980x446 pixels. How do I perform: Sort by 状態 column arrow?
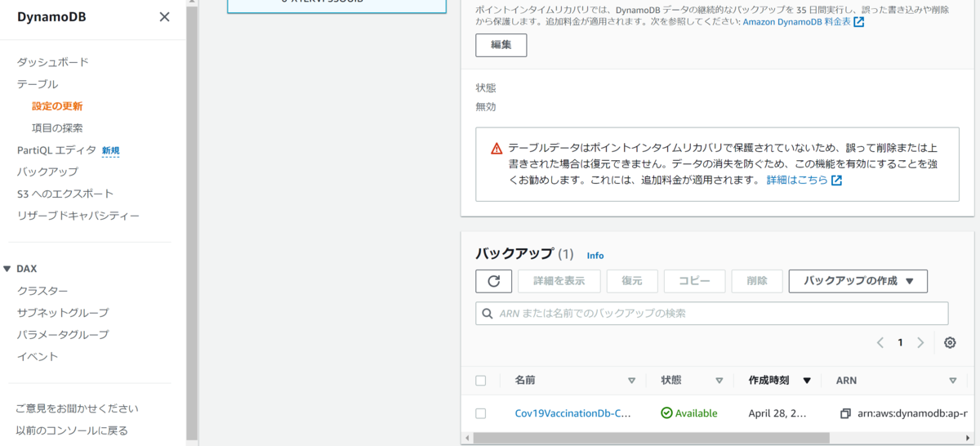[x=719, y=381]
